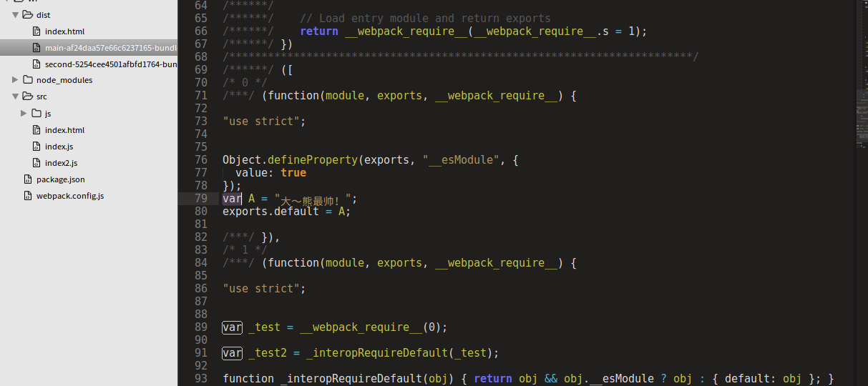Open index.html inside src folder

[x=64, y=129]
